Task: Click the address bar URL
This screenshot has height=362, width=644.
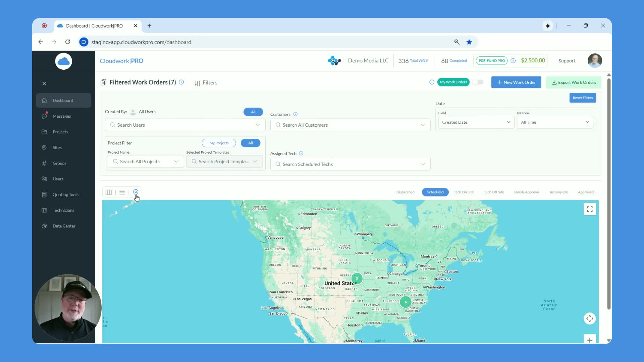Action: (x=141, y=42)
